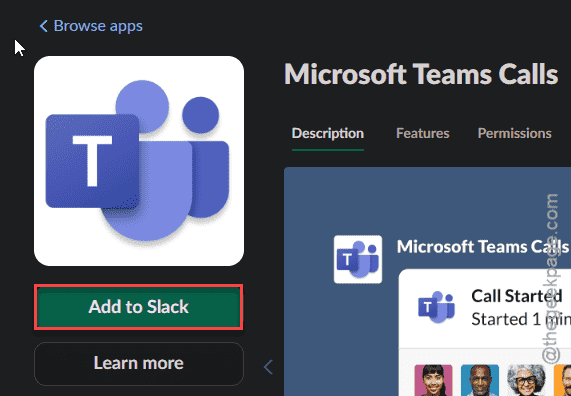Go back via Browse apps link
This screenshot has width=571, height=396.
pos(91,26)
